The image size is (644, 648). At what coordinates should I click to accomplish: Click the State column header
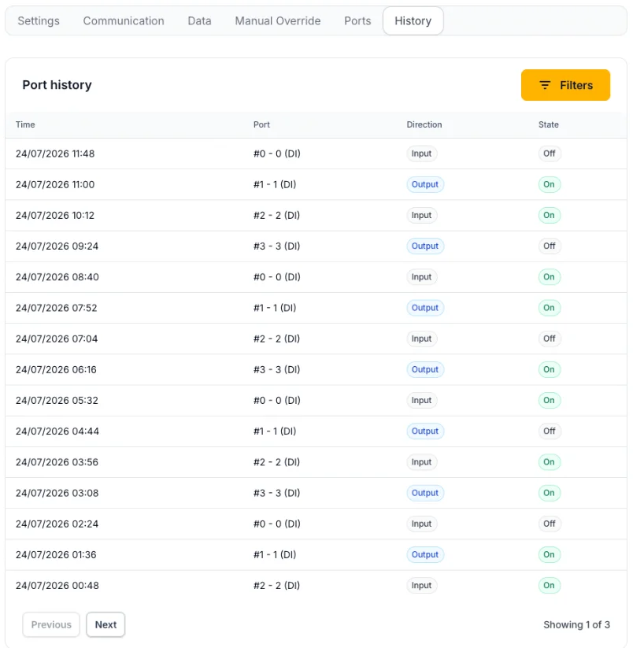(549, 125)
